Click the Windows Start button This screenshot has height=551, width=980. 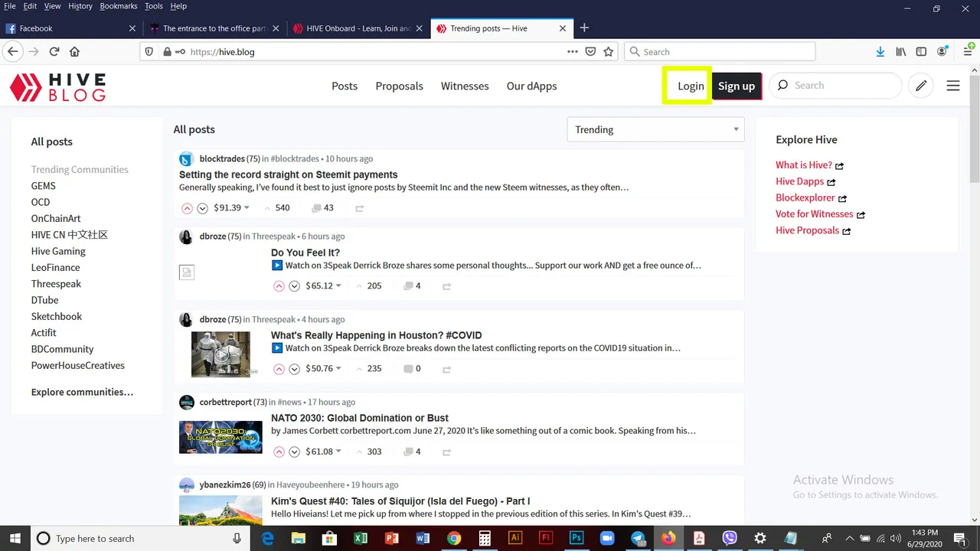pos(15,538)
